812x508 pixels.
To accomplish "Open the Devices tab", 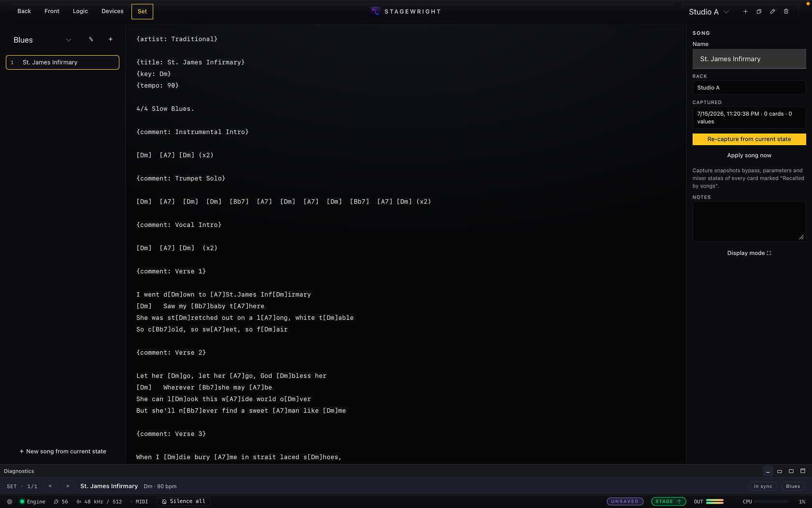I will coord(112,11).
